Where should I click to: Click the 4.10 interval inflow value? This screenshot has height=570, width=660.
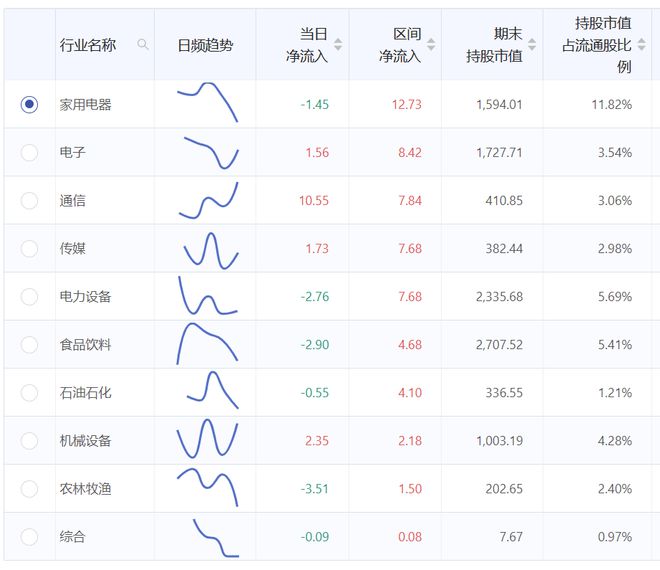410,393
